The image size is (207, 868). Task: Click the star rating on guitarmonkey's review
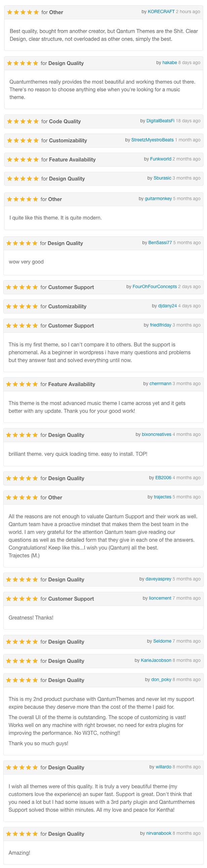[22, 199]
